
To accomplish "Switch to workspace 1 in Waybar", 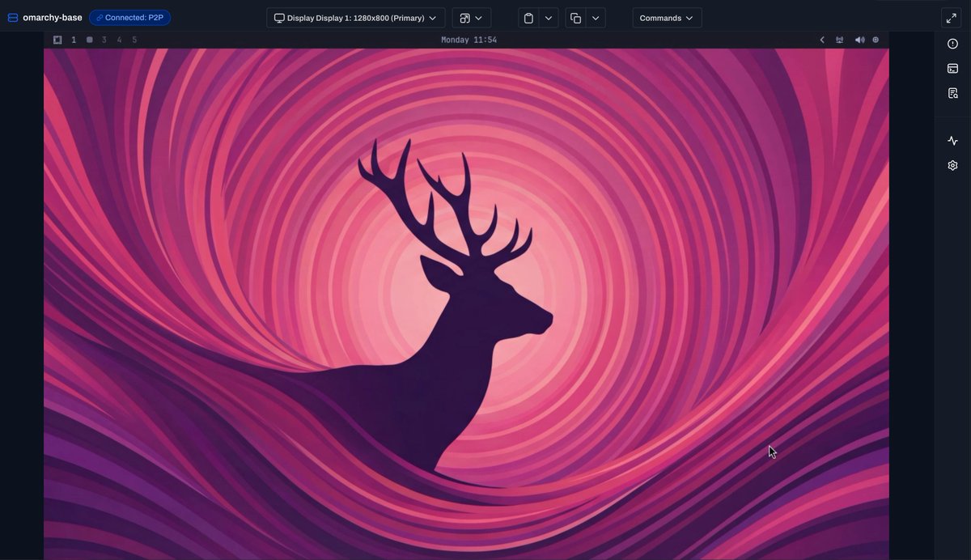I will click(x=74, y=40).
